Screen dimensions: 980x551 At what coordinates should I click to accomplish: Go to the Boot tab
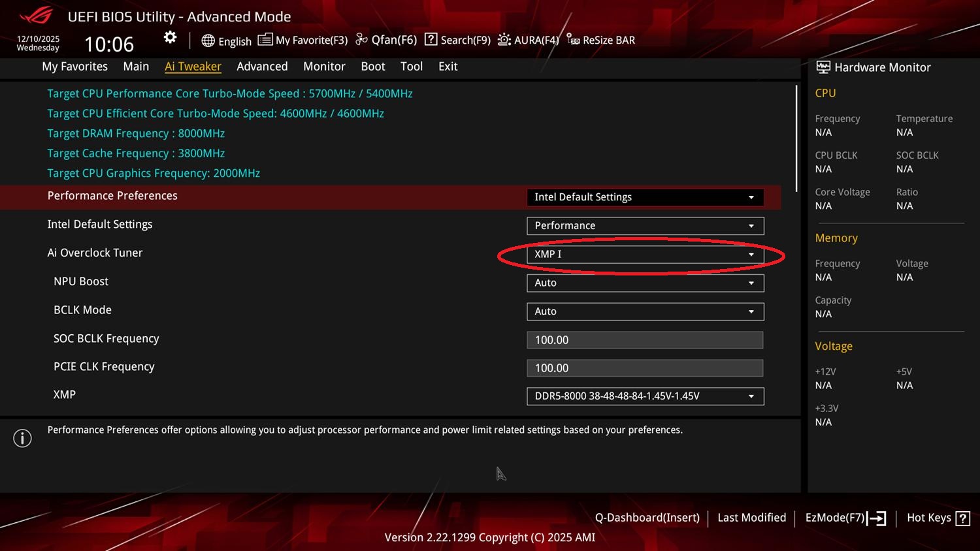(372, 67)
